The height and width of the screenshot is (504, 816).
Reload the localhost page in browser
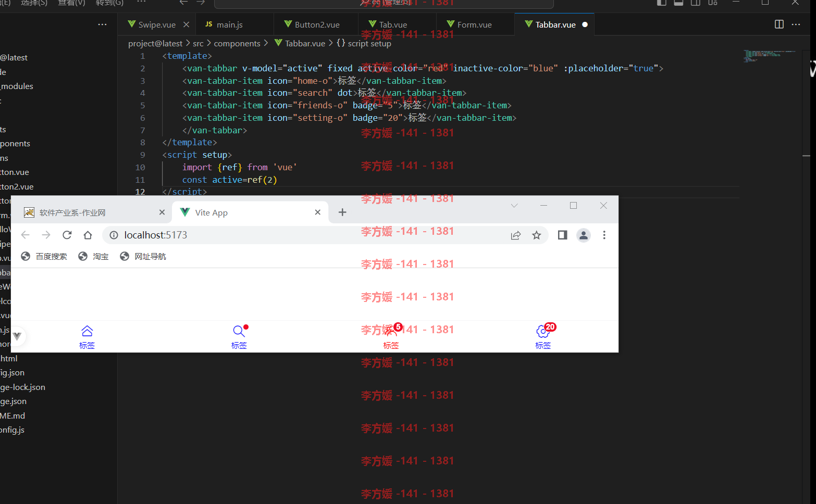[x=67, y=235]
